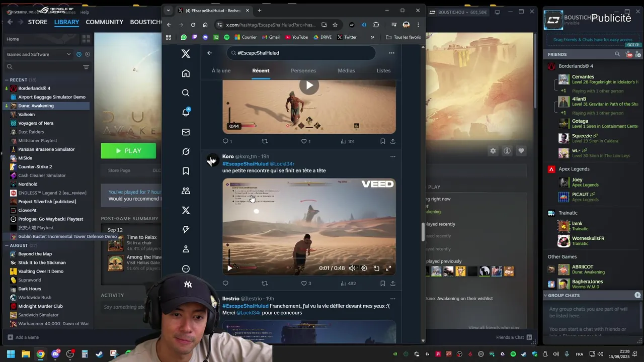Open the Tous les favoris folder
644x362 pixels.
(x=403, y=37)
